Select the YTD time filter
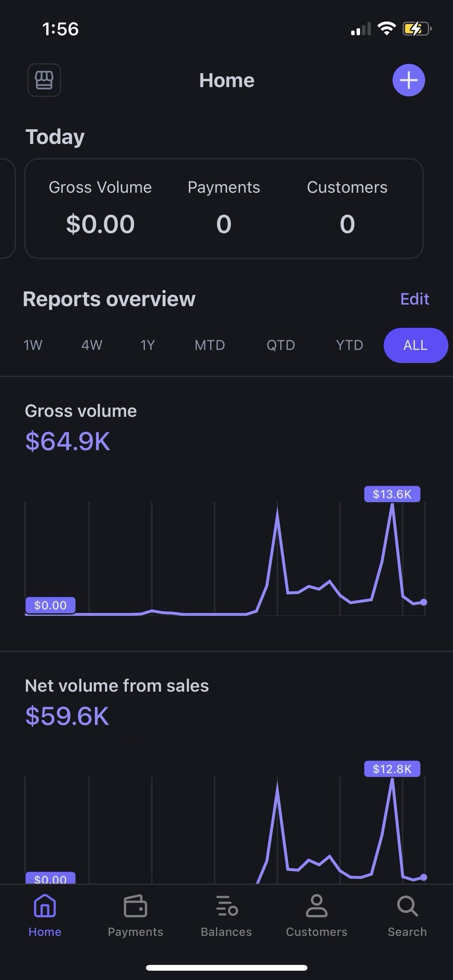 (350, 345)
